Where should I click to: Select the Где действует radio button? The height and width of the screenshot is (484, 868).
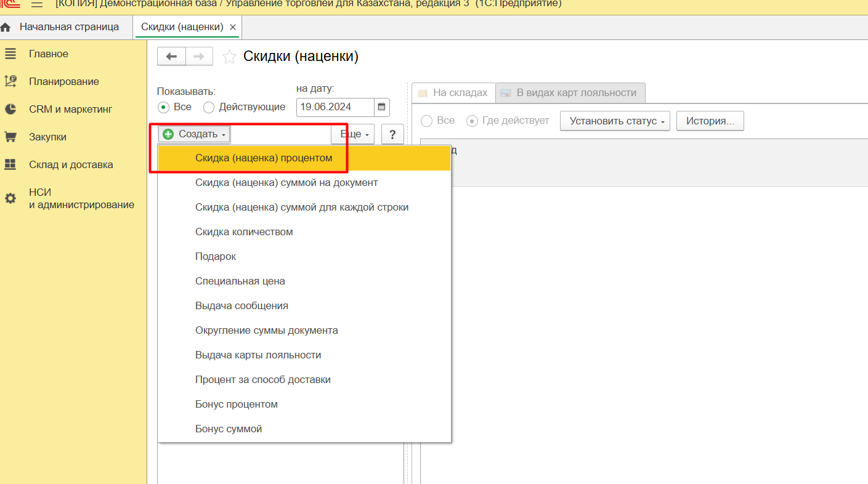tap(472, 121)
